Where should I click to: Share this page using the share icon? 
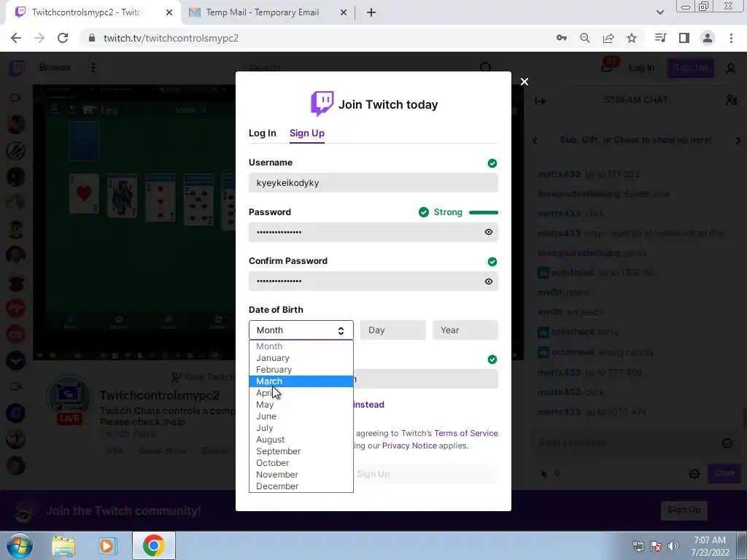point(608,38)
